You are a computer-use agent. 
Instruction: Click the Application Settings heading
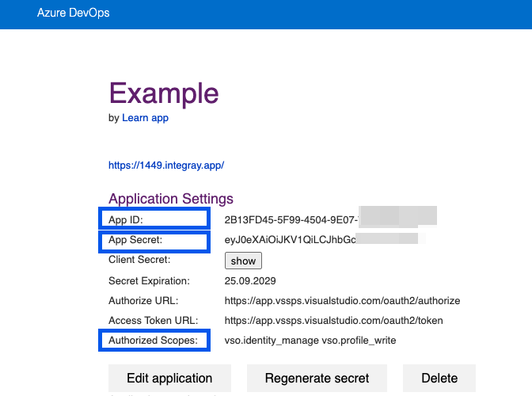[171, 199]
